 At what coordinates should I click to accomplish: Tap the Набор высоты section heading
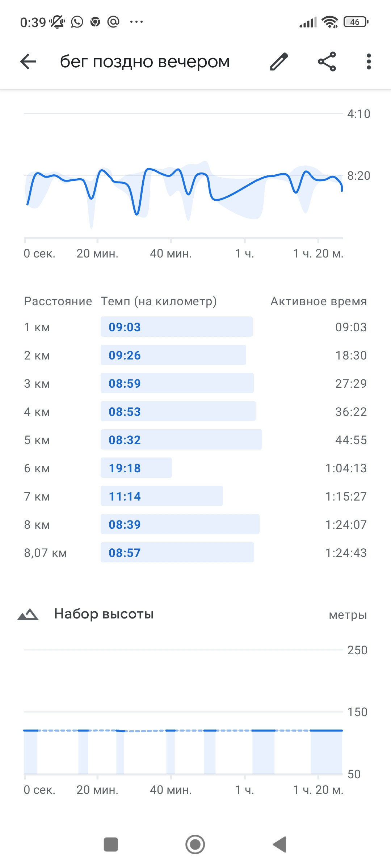click(104, 614)
